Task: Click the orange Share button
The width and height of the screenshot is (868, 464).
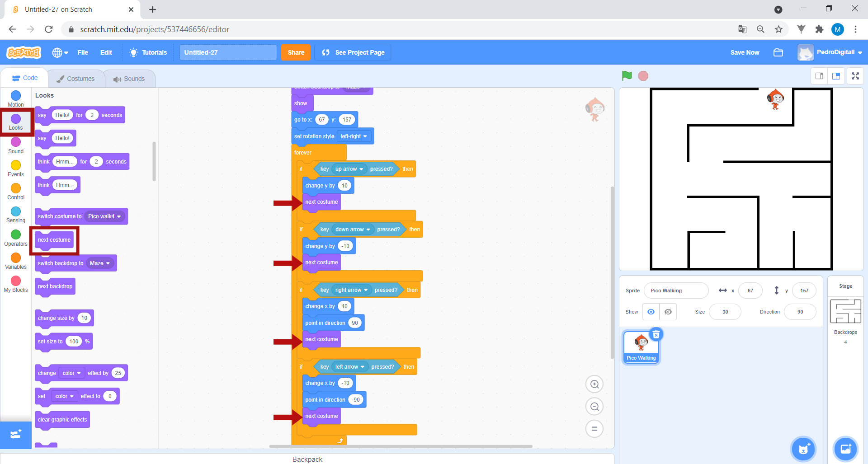Action: (296, 52)
